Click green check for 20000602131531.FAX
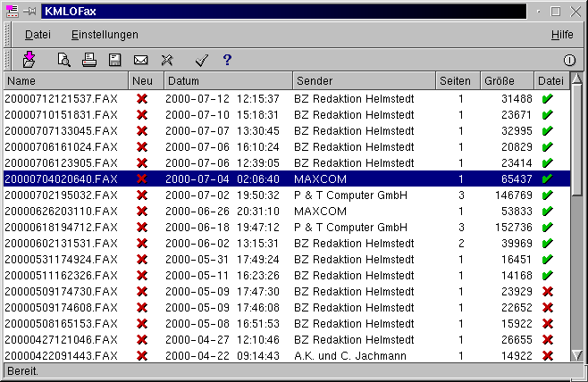 point(548,244)
